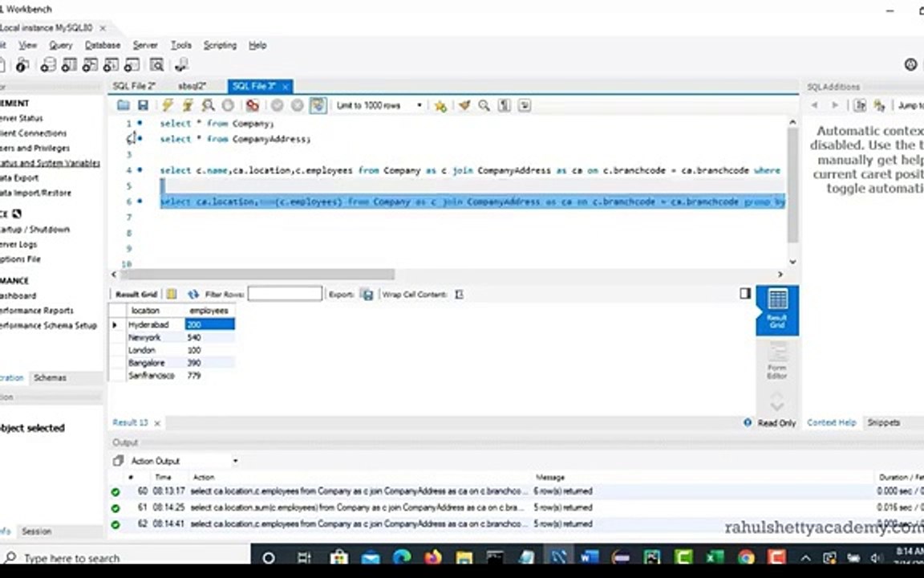Screen dimensions: 924x578
Task: Beautify the query with the broom icon
Action: click(464, 106)
